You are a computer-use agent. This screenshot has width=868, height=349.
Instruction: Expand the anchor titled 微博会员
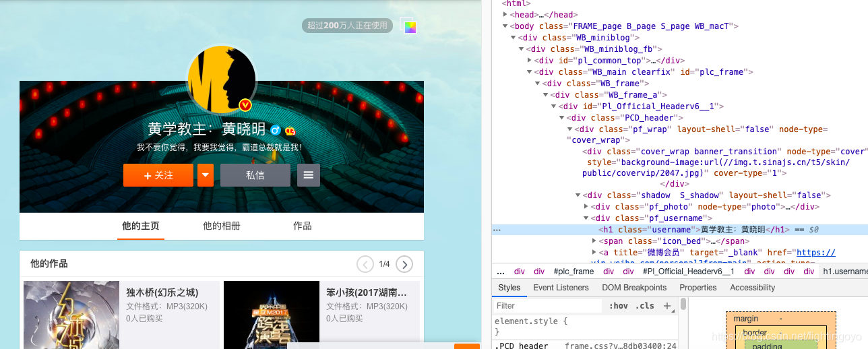click(594, 253)
